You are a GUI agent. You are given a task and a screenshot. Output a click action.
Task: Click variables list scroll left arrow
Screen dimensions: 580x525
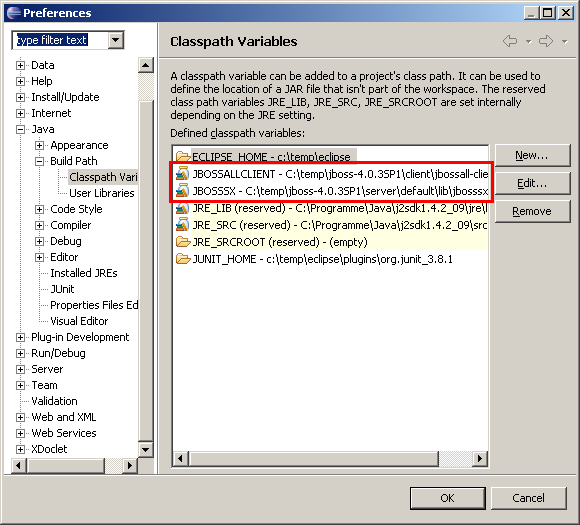[181, 459]
